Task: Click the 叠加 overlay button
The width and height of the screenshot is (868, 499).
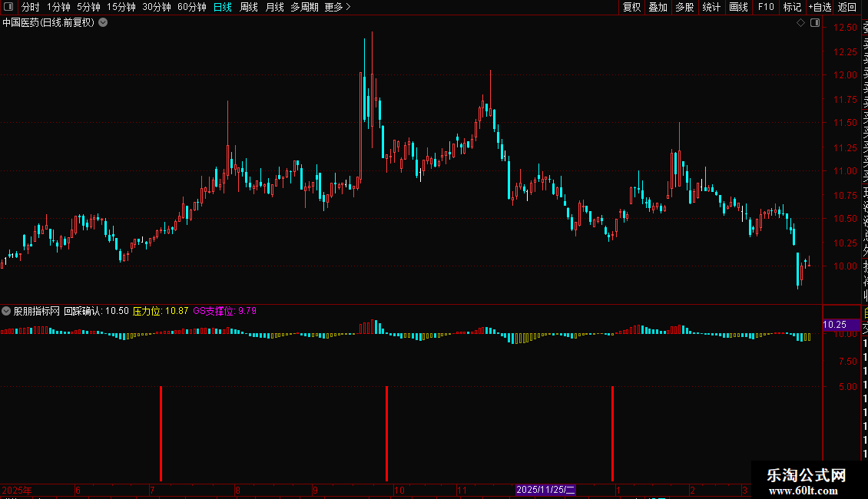Action: [658, 7]
